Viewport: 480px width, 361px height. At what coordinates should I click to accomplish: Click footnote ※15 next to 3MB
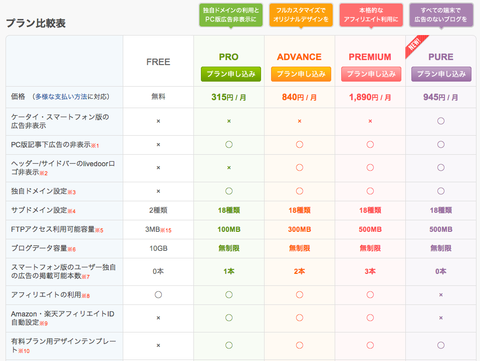click(166, 230)
